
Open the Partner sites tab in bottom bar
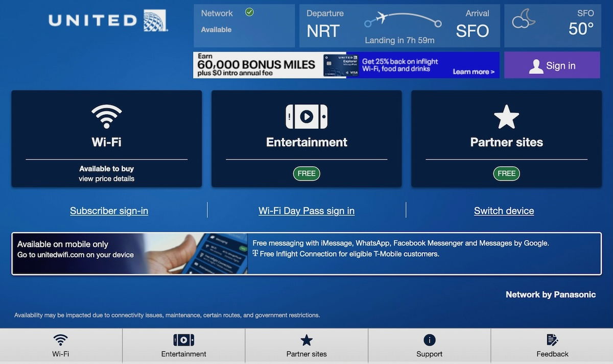pyautogui.click(x=306, y=346)
